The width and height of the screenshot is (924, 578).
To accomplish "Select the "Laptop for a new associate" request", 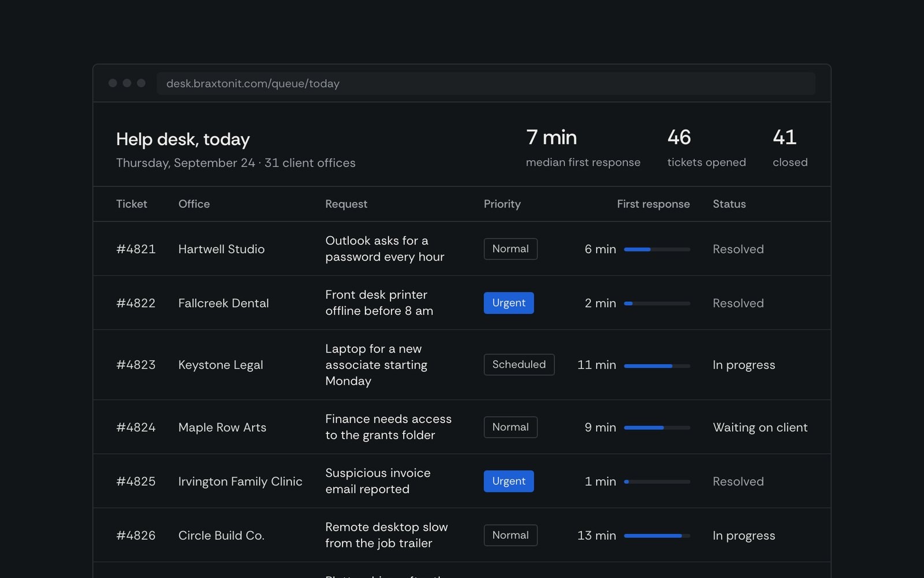I will point(376,365).
